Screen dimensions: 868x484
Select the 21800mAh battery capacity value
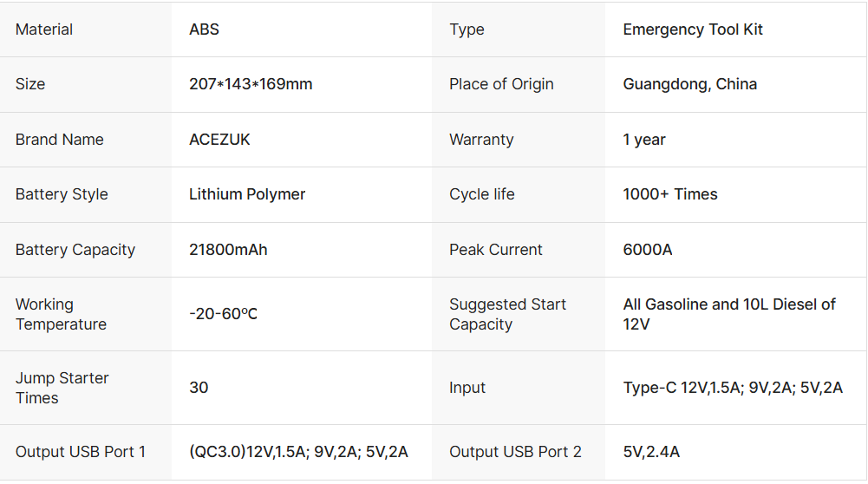click(228, 250)
